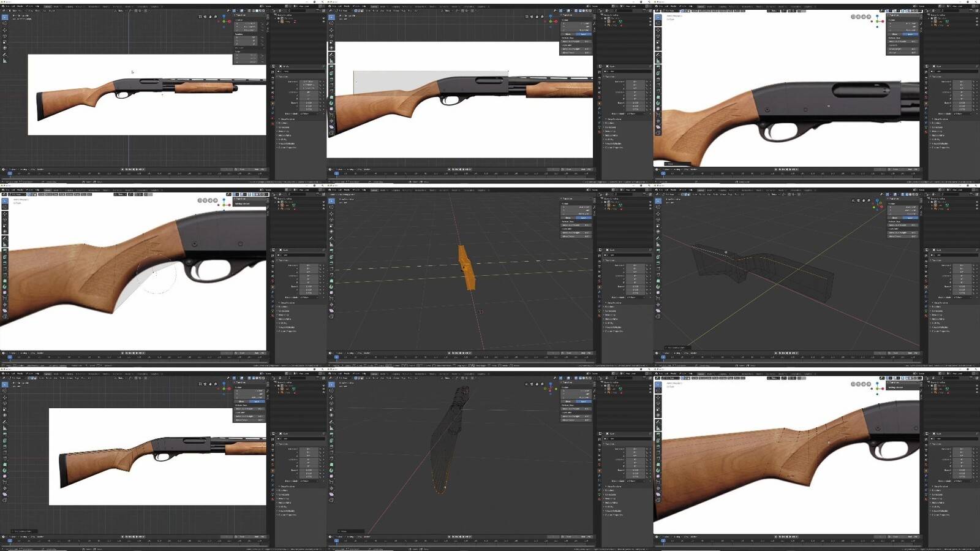Screen dimensions: 980x551
Task: Expand the Visibility section in the full-shotgun properties
Action: click(x=282, y=139)
